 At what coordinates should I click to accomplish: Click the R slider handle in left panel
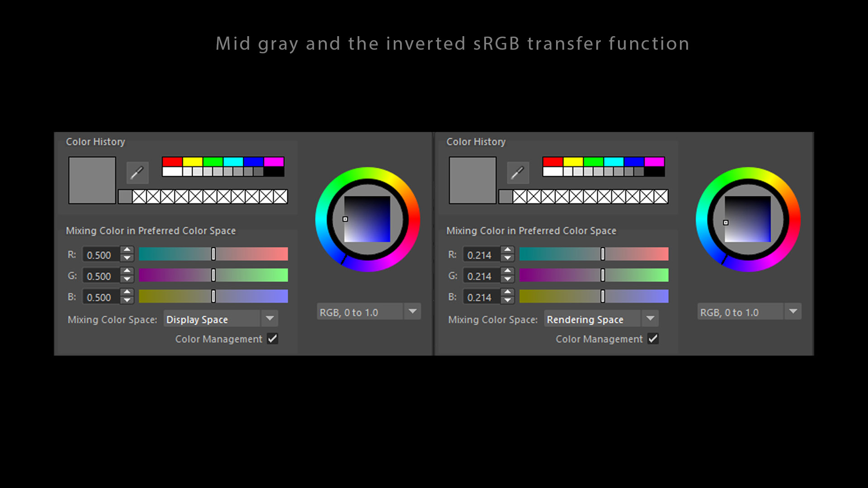[213, 254]
